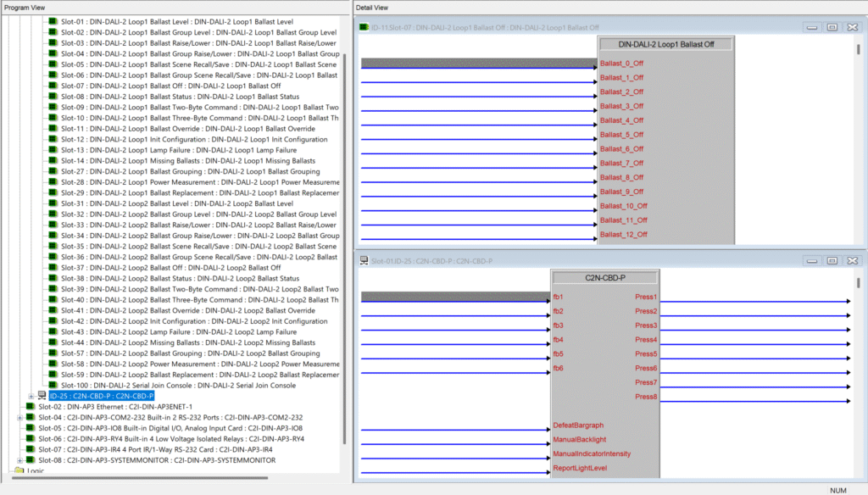868x495 pixels.
Task: Click the Logic folder icon
Action: click(19, 470)
